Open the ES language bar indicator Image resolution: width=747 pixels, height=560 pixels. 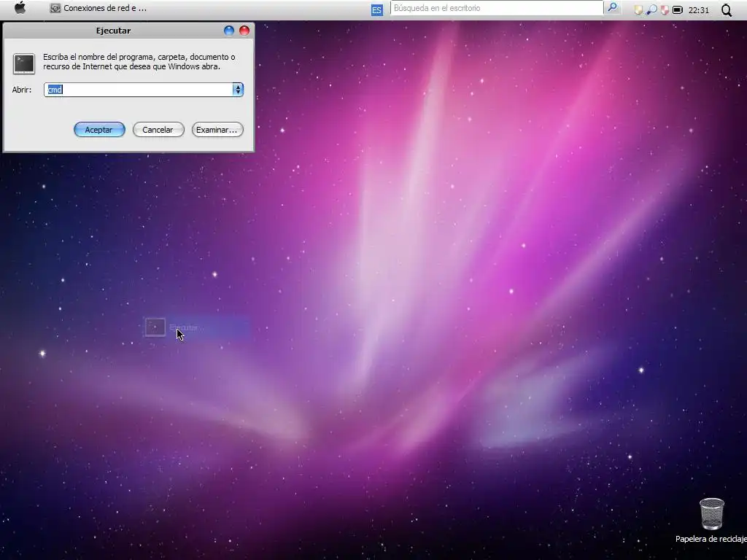click(377, 9)
